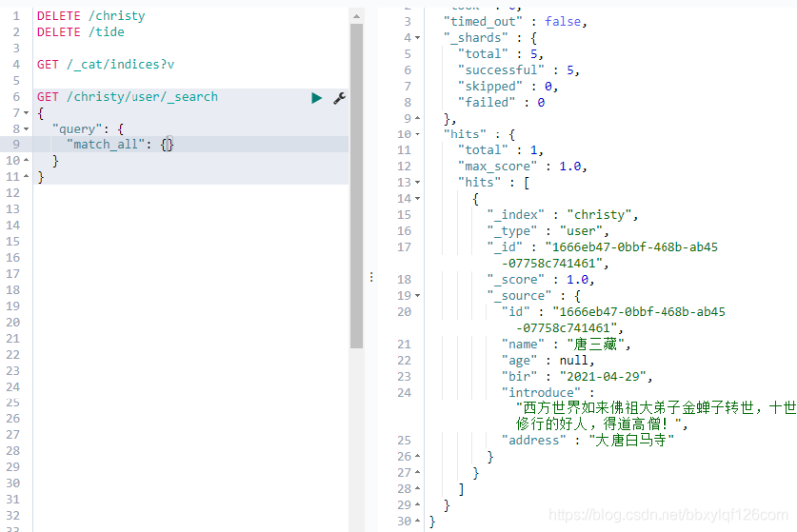Click the "successful" : 5 response line
The height and width of the screenshot is (532, 797).
[518, 70]
